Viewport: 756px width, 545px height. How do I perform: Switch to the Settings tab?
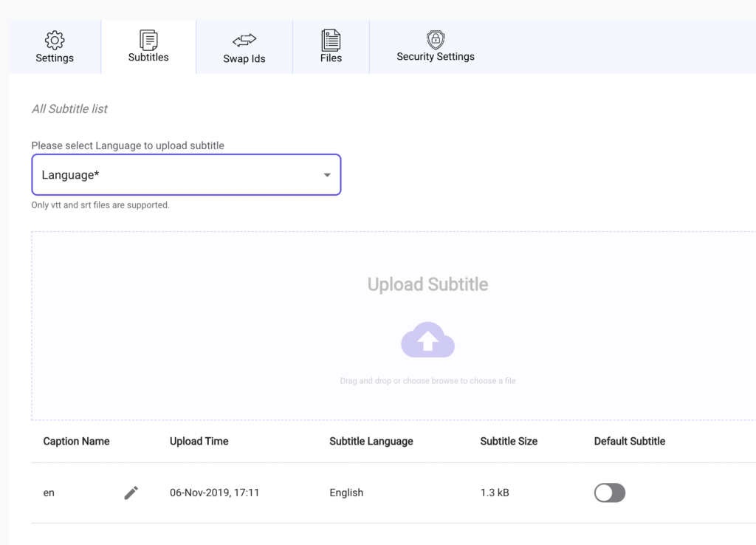[x=54, y=47]
